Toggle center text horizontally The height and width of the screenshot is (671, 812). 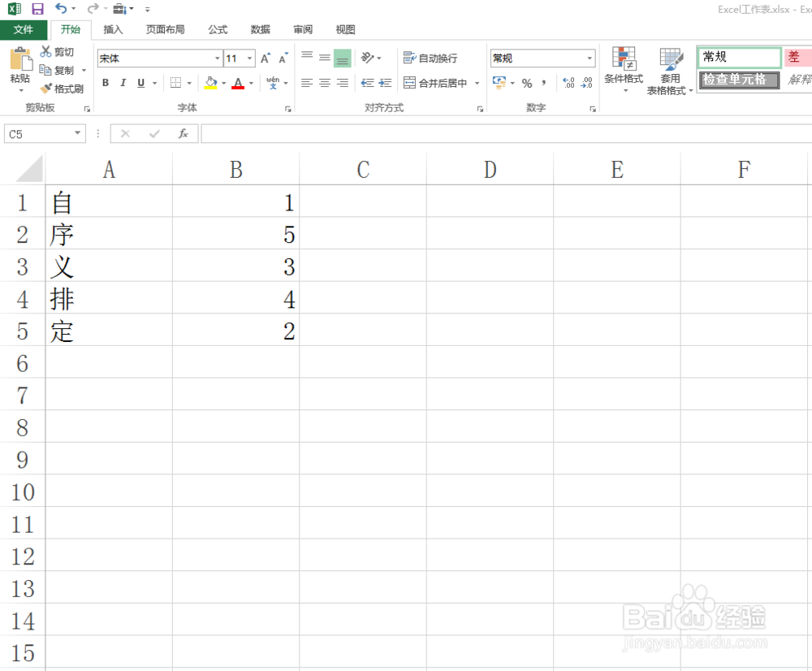[x=325, y=83]
